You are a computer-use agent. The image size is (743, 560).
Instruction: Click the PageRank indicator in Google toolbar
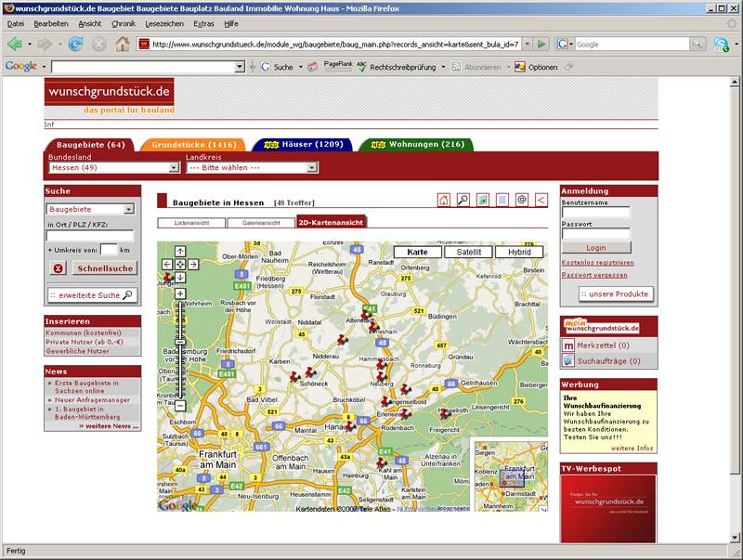[338, 66]
